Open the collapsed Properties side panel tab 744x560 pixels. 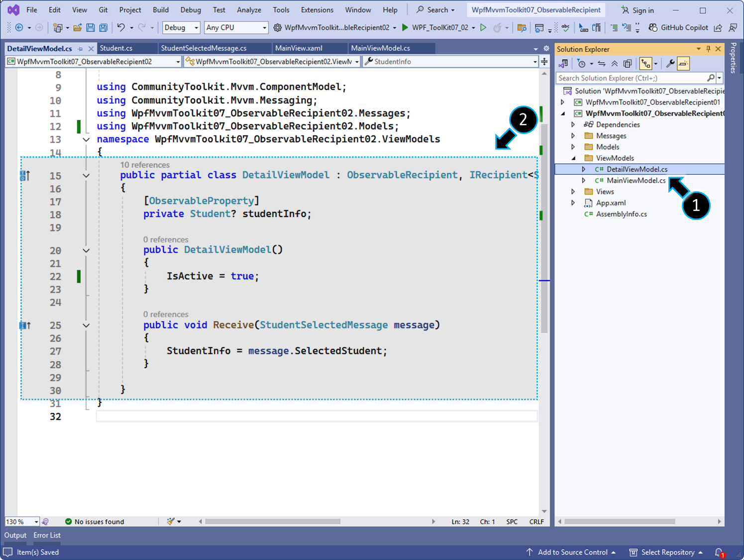click(x=733, y=58)
